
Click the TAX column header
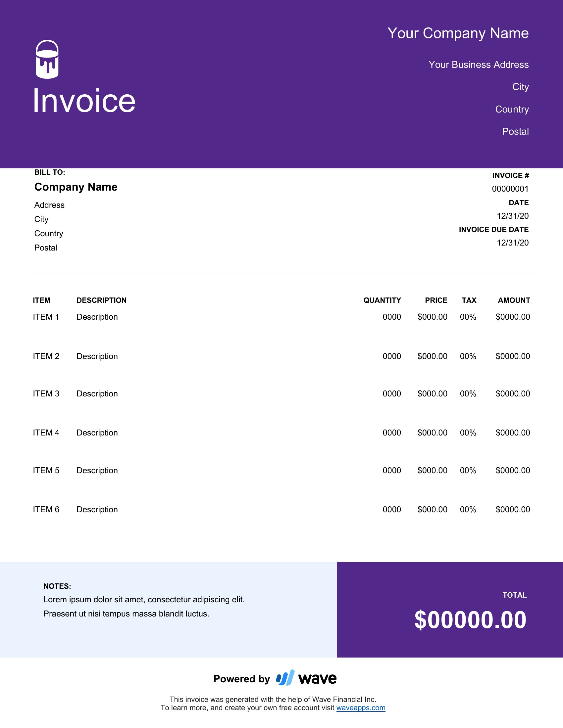469,300
